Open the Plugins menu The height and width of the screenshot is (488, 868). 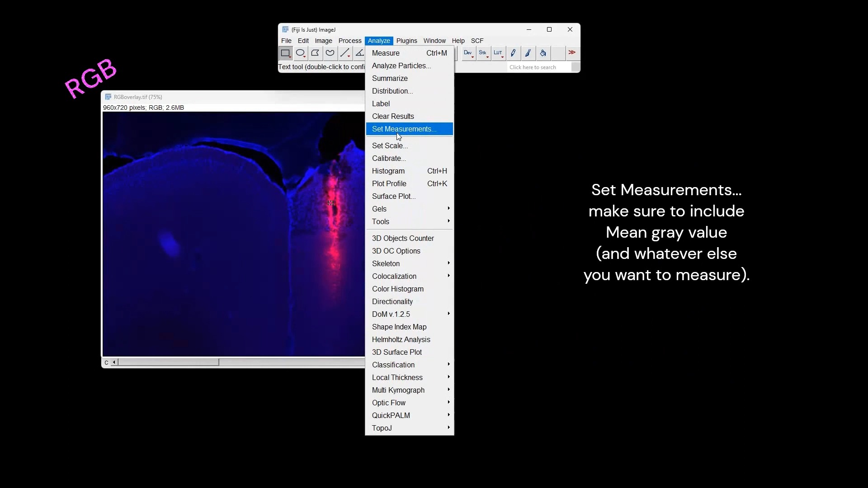click(x=406, y=41)
